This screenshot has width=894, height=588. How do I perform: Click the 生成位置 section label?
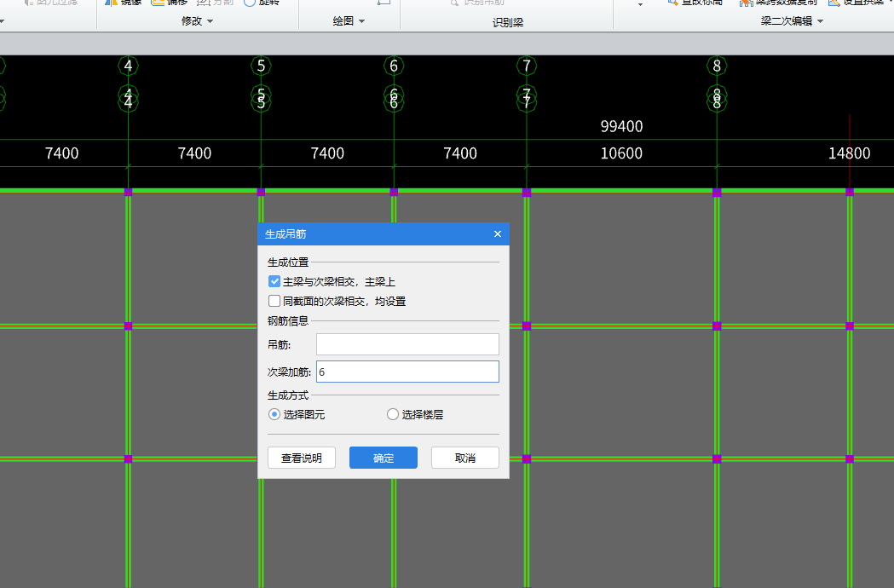tap(288, 262)
